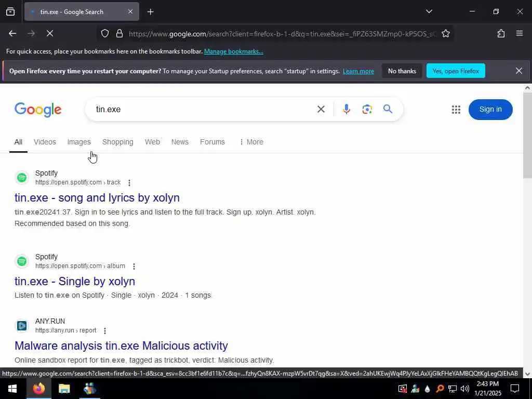Open options for the ANY.RUN result
The height and width of the screenshot is (399, 532).
coord(105,331)
